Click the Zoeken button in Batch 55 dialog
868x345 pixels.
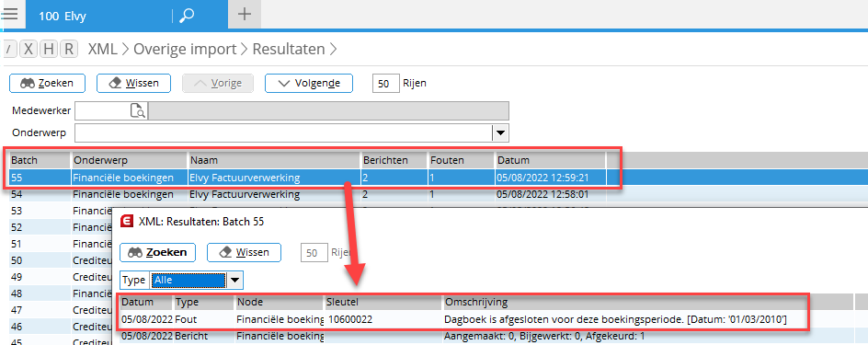tap(157, 252)
